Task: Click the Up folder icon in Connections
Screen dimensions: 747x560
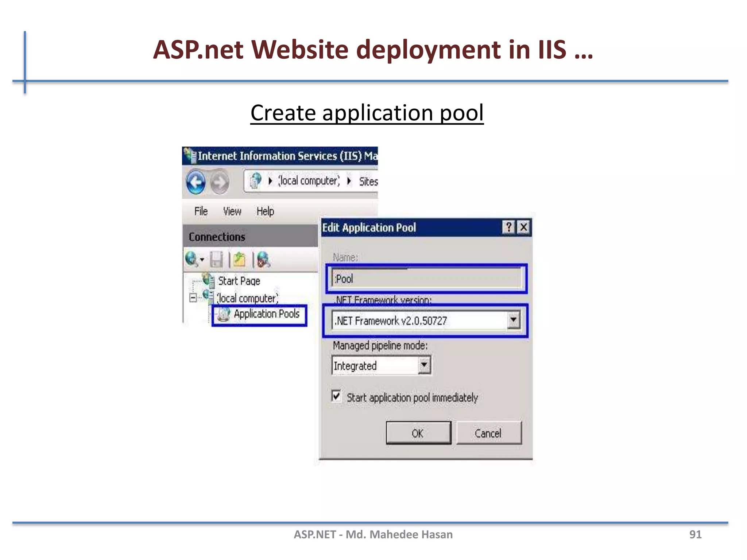Action: pos(240,260)
